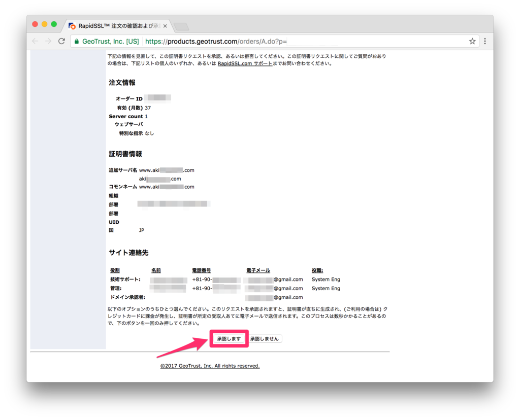
Task: Click the ドメイン承認者: row label
Action: pyautogui.click(x=127, y=297)
